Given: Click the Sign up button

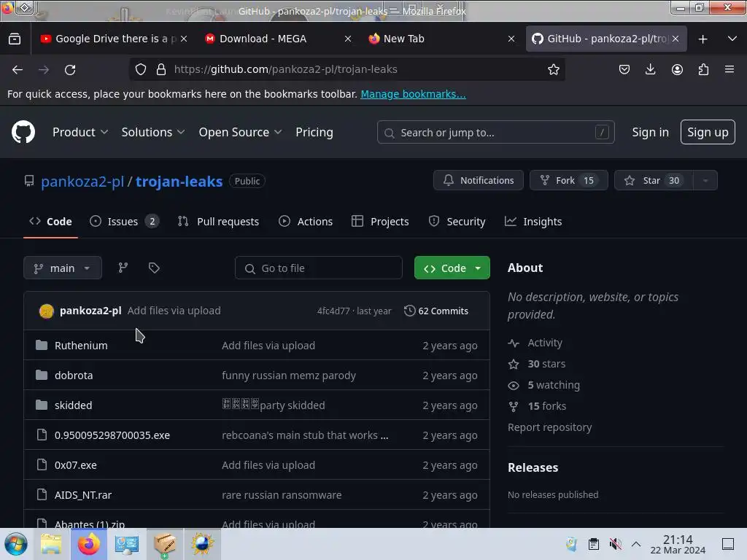Looking at the screenshot, I should pos(708,132).
